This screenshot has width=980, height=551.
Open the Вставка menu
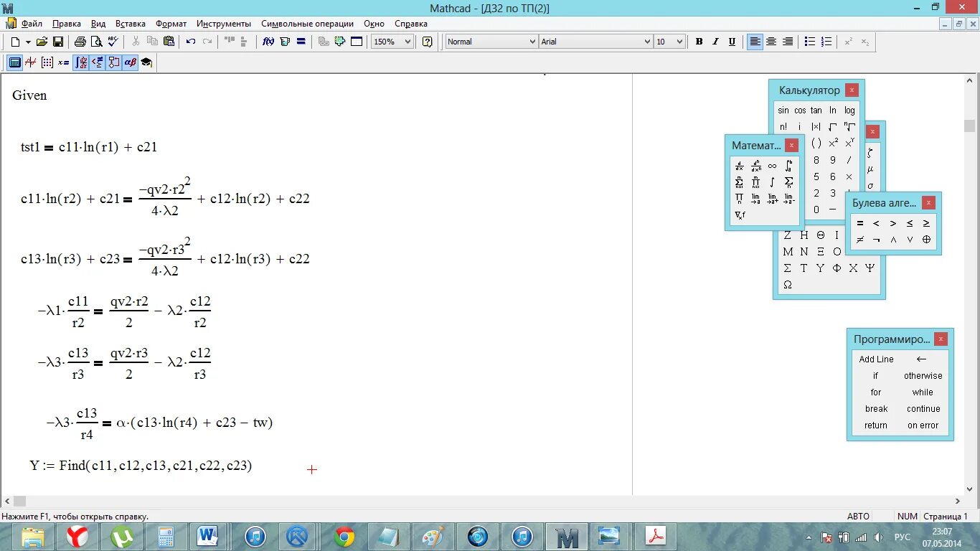[x=130, y=24]
